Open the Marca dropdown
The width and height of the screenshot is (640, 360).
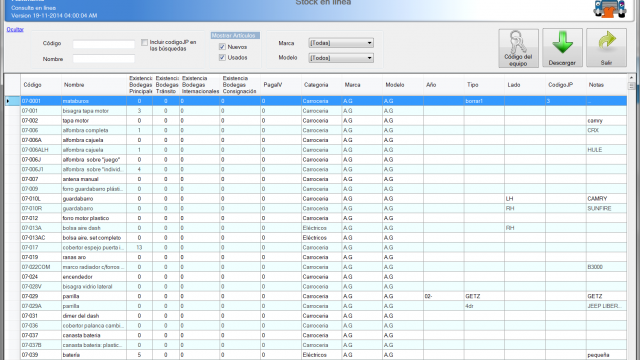341,43
